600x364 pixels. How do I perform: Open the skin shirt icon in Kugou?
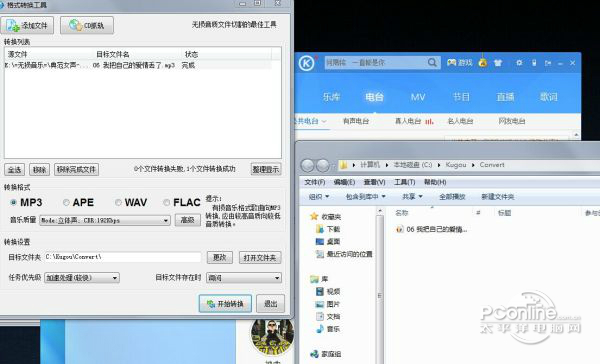(498, 62)
